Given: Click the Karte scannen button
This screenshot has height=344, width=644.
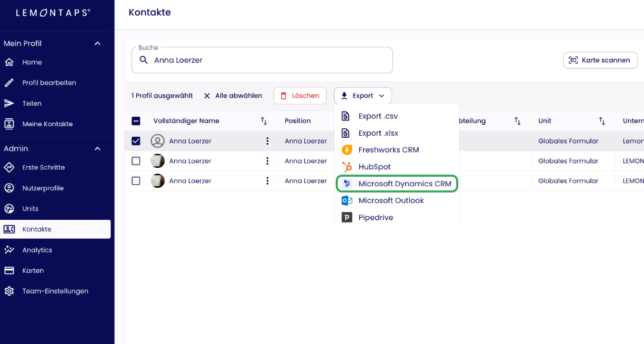Looking at the screenshot, I should point(600,60).
